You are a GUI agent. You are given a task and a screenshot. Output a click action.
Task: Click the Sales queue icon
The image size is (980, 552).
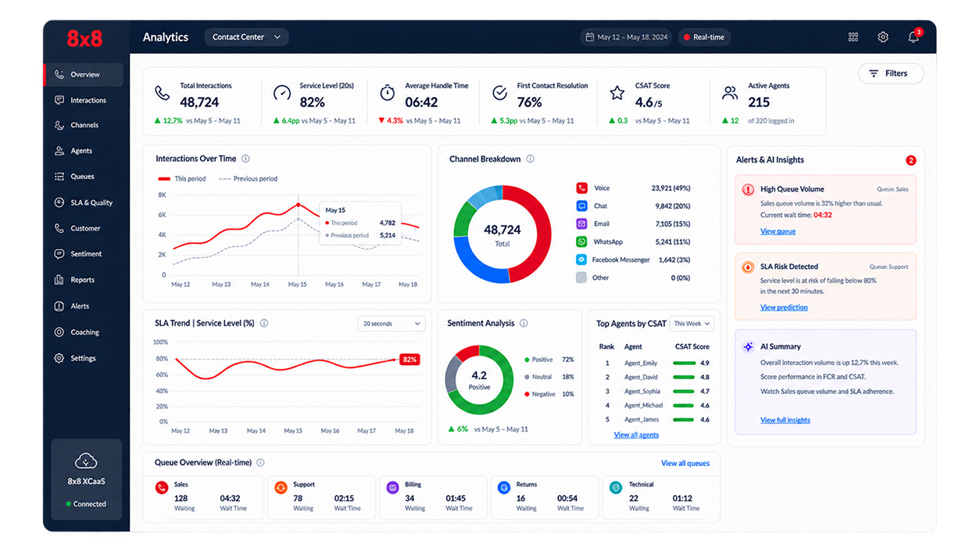click(162, 488)
